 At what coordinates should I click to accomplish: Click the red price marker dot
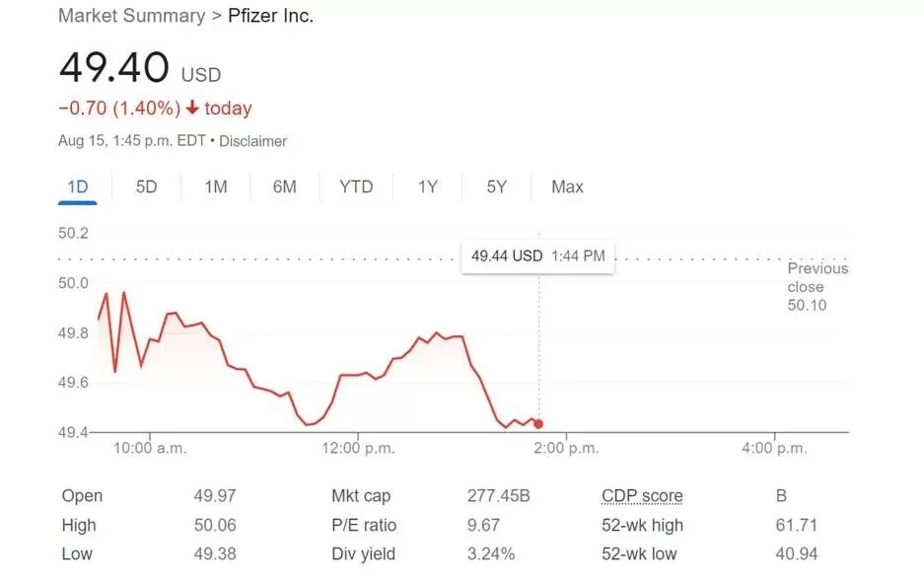point(538,424)
